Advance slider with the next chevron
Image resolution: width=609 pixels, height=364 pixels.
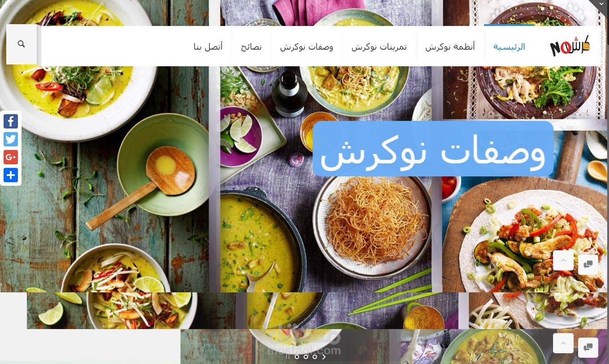(x=324, y=357)
